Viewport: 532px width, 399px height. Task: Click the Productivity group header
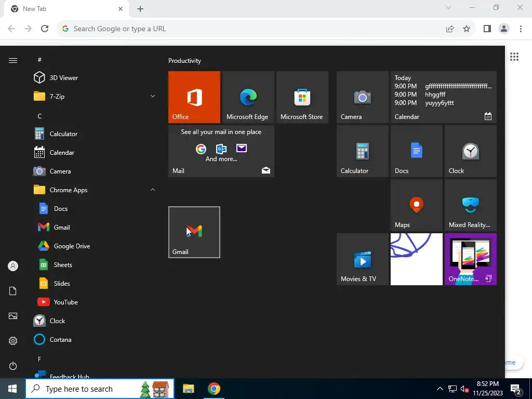(x=184, y=61)
